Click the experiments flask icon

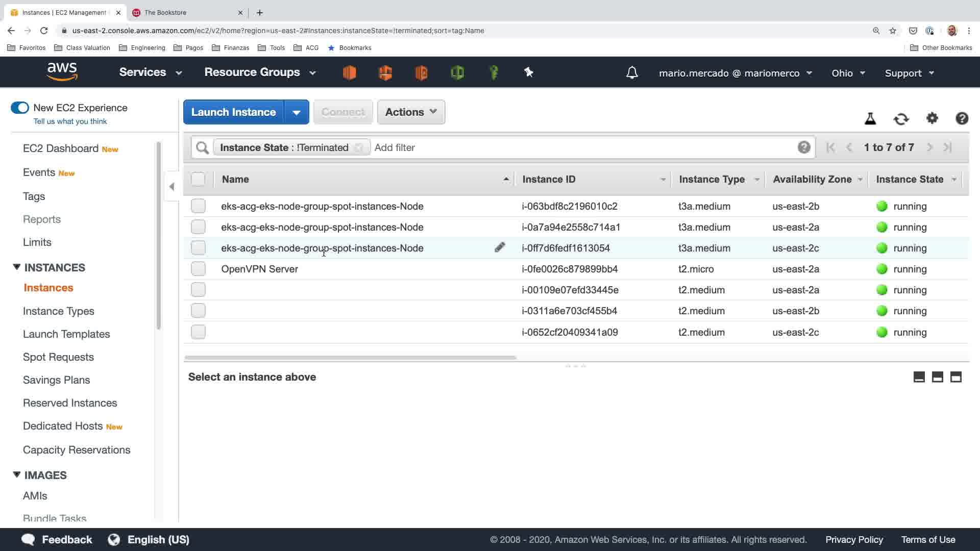[870, 119]
